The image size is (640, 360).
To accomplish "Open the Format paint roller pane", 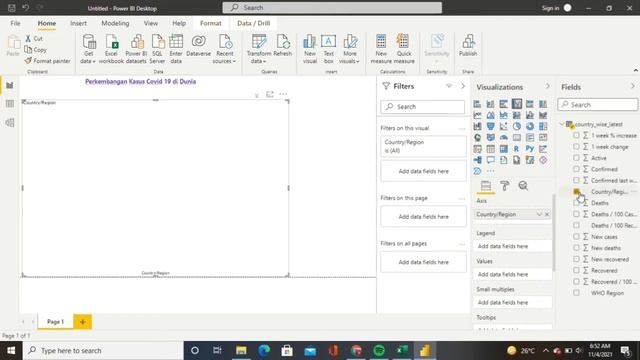I will click(x=504, y=186).
